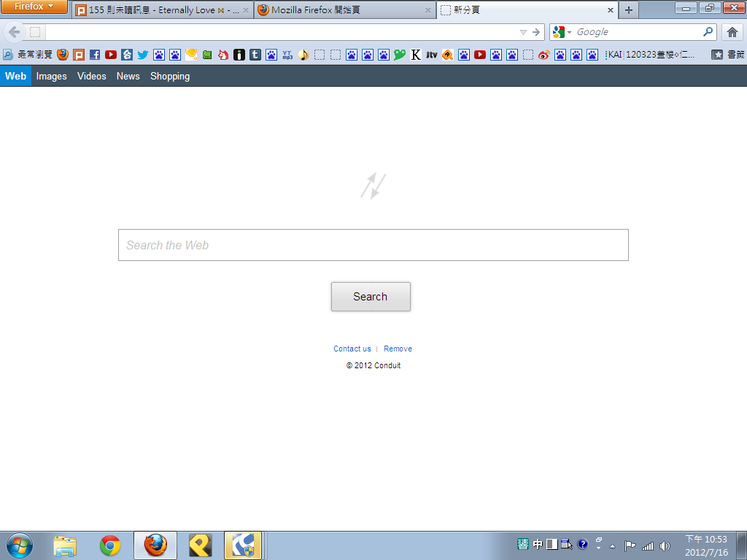Screen dimensions: 747x560
Task: Click the Contact us link
Action: [x=352, y=349]
